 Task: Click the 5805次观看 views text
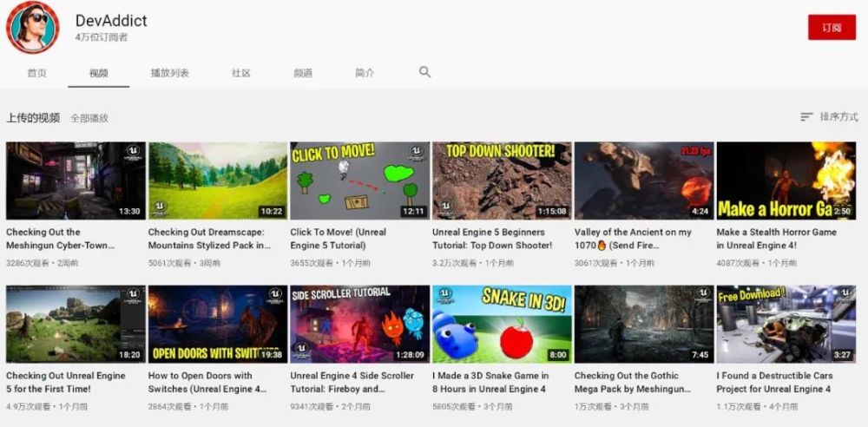point(453,406)
